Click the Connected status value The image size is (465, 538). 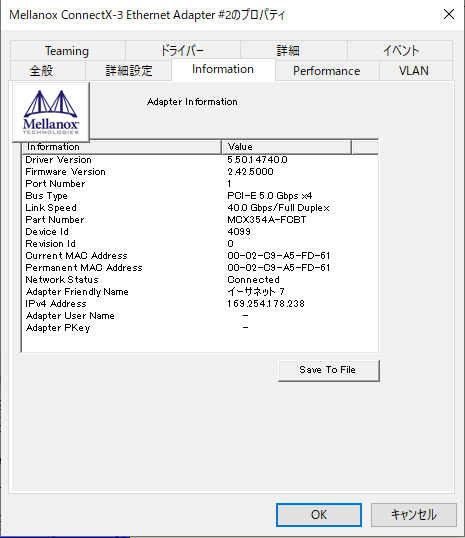tap(254, 280)
